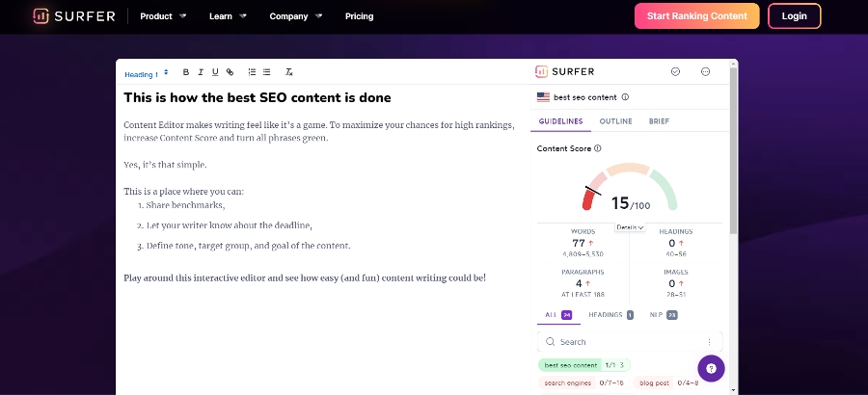
Task: Select the HEADINGS terms tab
Action: tap(610, 315)
